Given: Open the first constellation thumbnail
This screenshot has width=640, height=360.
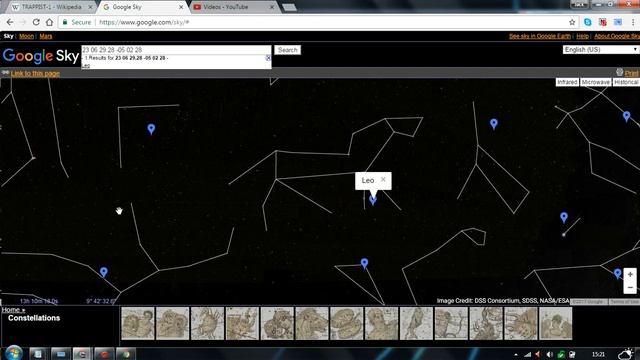Looking at the screenshot, I should click(138, 323).
